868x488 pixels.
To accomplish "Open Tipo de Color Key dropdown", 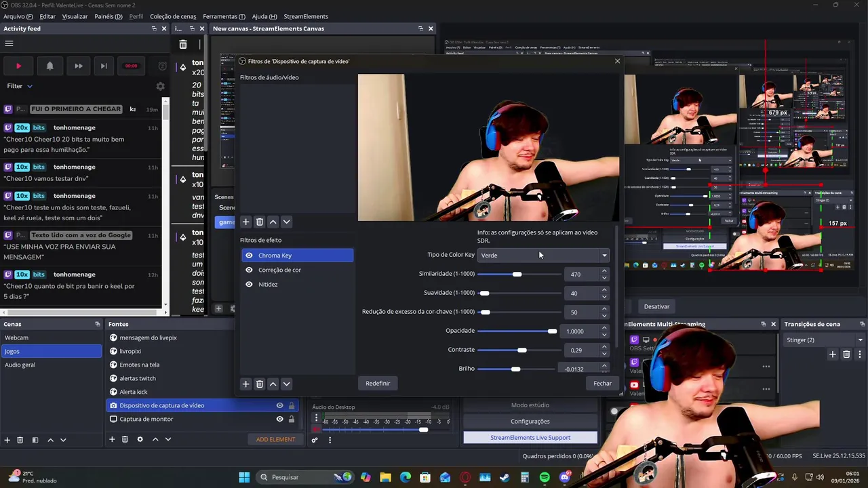I will [x=544, y=256].
